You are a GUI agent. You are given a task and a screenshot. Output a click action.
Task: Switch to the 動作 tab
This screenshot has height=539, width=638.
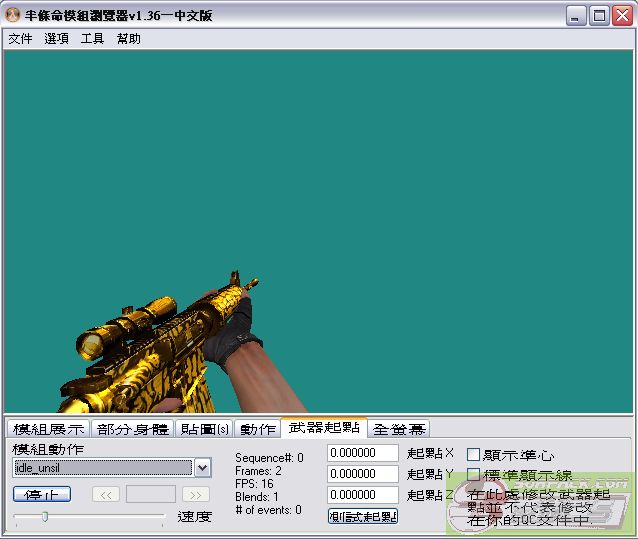(257, 429)
